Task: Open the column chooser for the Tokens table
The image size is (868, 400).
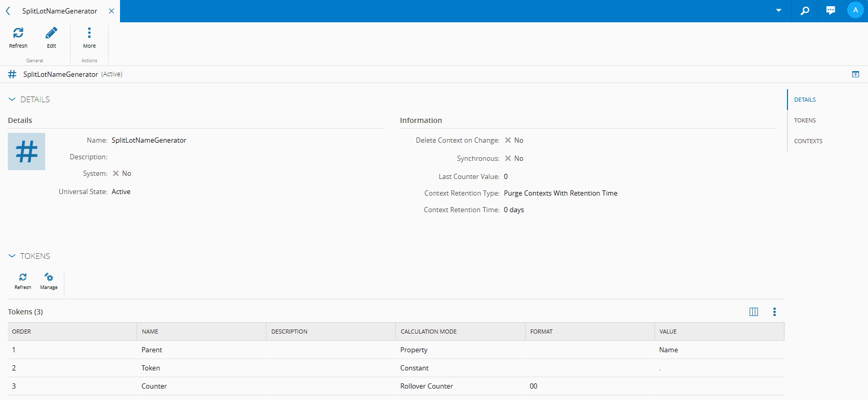Action: pos(754,312)
